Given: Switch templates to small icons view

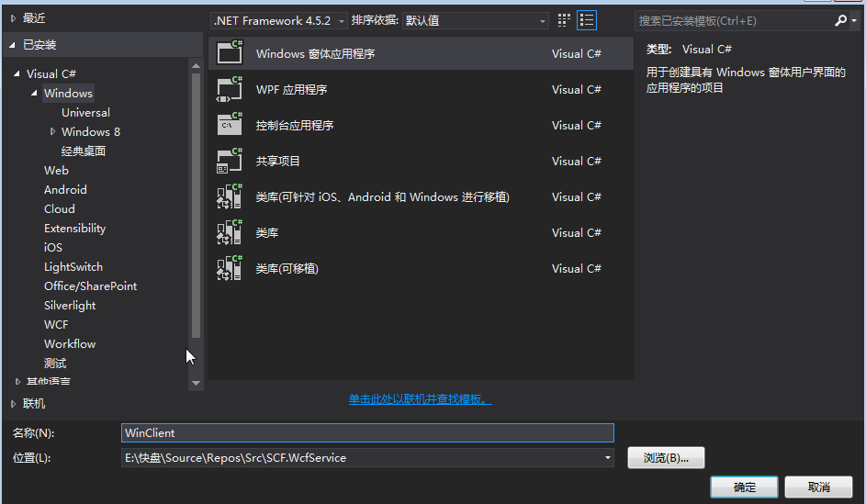Looking at the screenshot, I should pos(564,20).
